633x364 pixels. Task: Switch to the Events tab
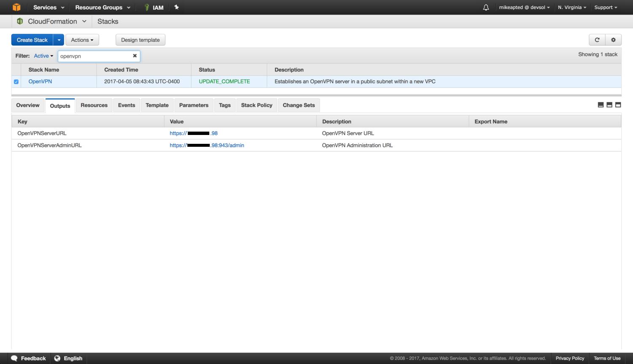[126, 105]
